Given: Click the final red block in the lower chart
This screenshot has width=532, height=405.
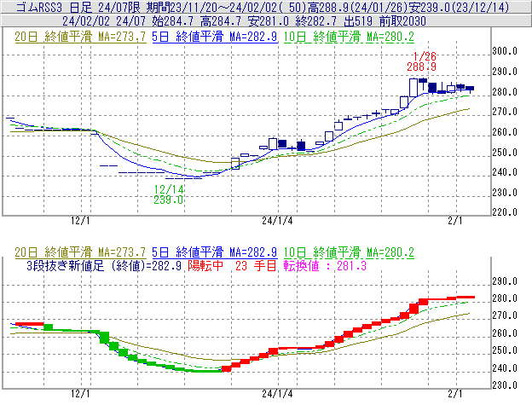Looking at the screenshot, I should 465,297.
